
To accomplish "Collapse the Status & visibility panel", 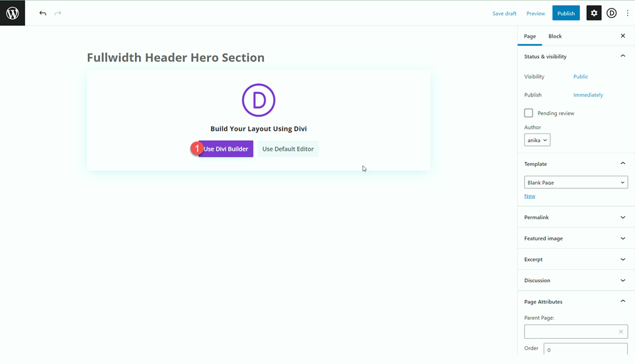I will (x=575, y=56).
